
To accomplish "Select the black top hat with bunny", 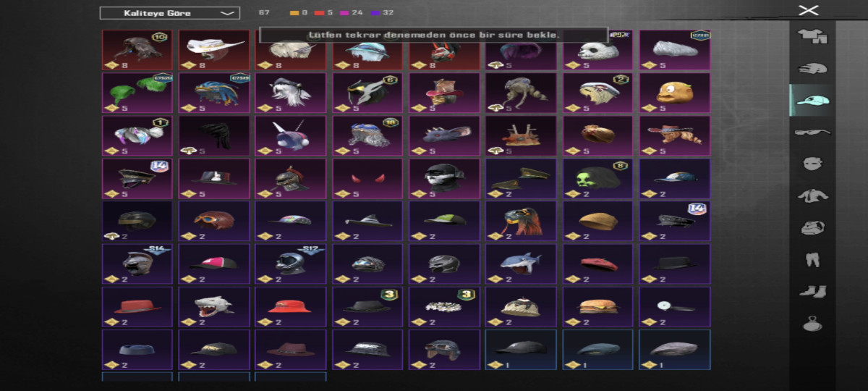I will tap(214, 178).
